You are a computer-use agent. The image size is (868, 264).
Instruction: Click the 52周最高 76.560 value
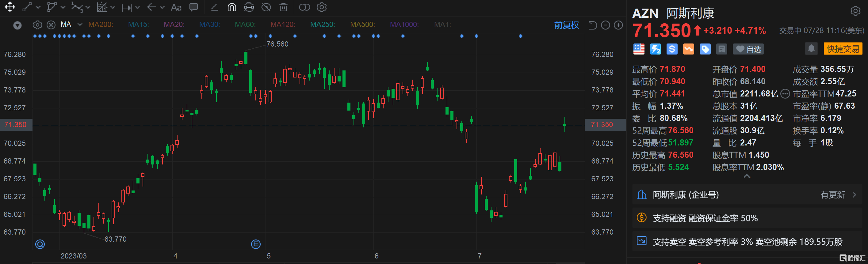click(x=681, y=130)
